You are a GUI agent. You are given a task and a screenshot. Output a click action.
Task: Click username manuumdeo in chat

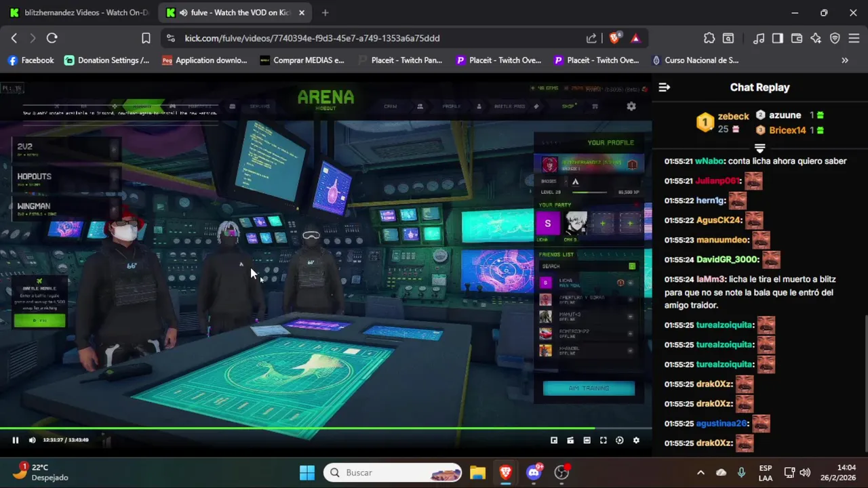(722, 240)
